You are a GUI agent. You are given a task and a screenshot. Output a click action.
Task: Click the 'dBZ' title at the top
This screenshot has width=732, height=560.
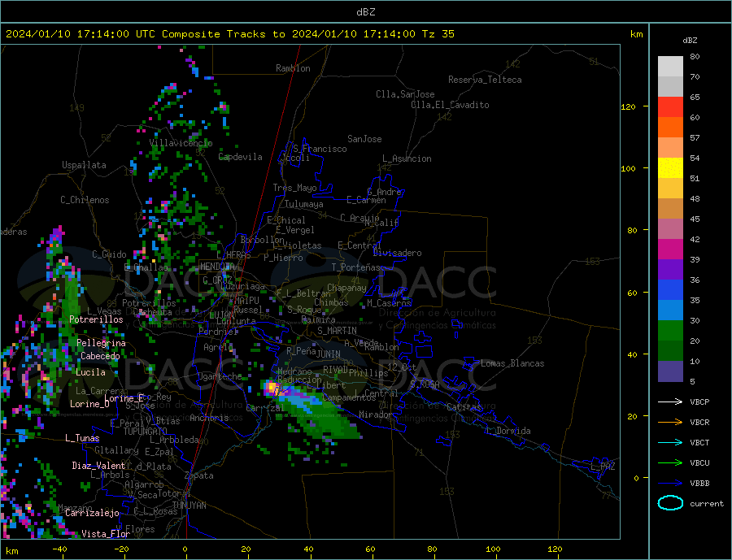365,12
